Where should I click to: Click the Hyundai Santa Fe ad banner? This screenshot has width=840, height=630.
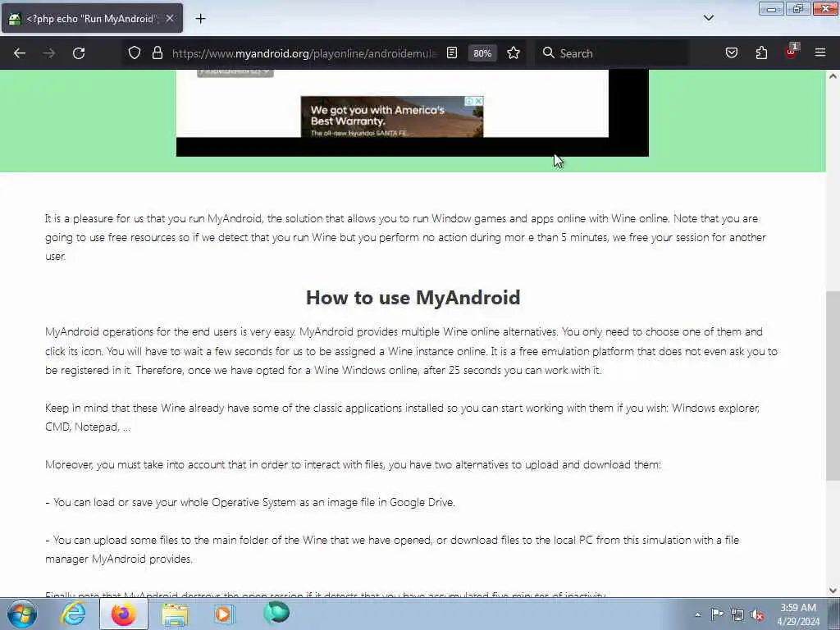(392, 117)
